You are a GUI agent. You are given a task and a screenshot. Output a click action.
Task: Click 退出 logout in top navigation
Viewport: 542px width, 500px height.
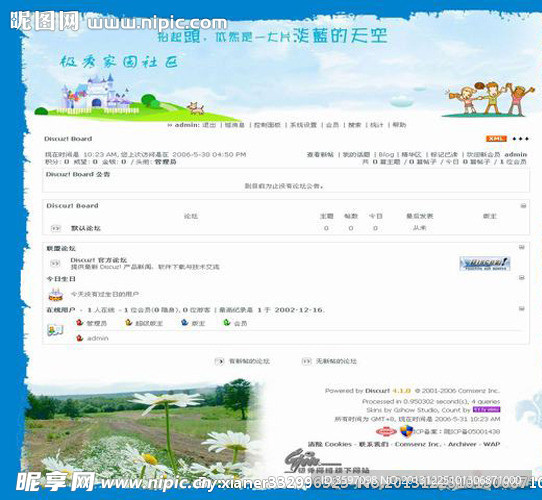(x=209, y=125)
